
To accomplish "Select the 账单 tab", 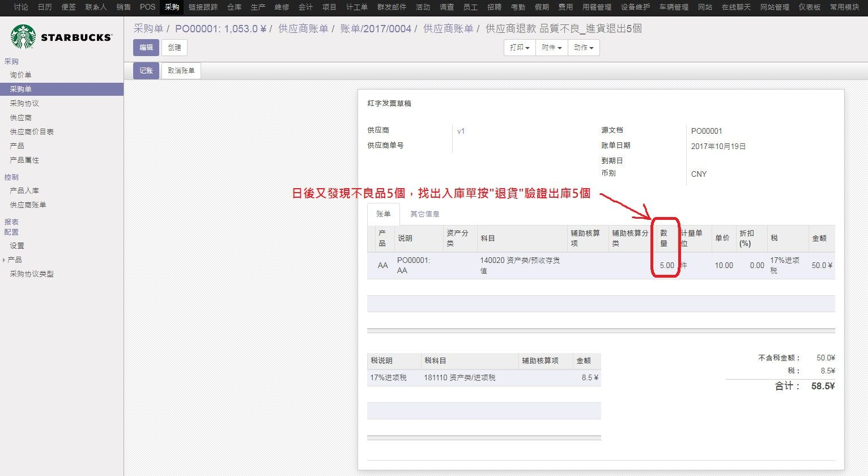I will 384,214.
